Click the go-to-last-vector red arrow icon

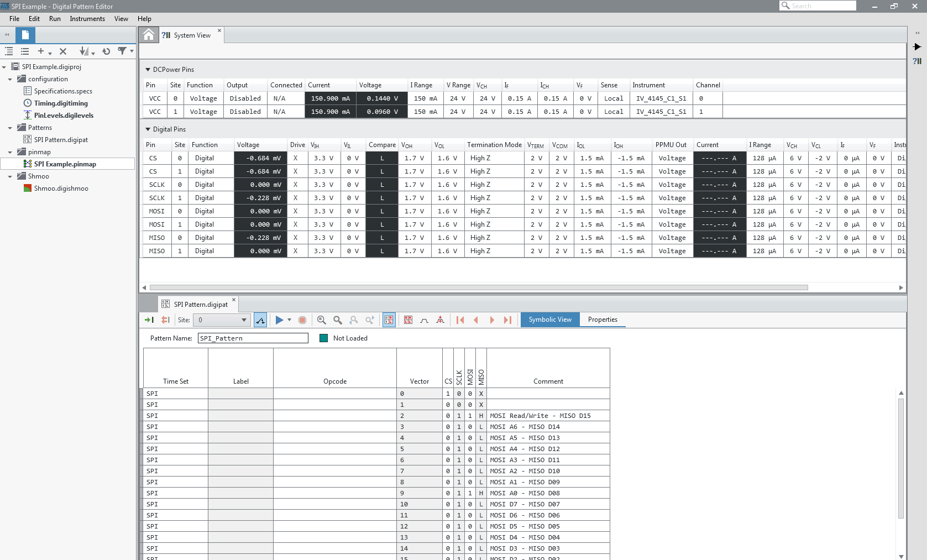507,320
